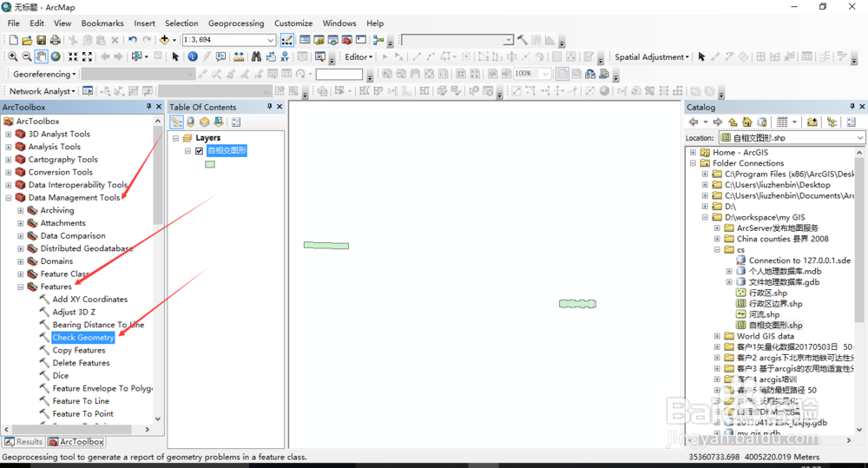868x468 pixels.
Task: Open the Spatial Adjustment dropdown menu
Action: coord(652,56)
